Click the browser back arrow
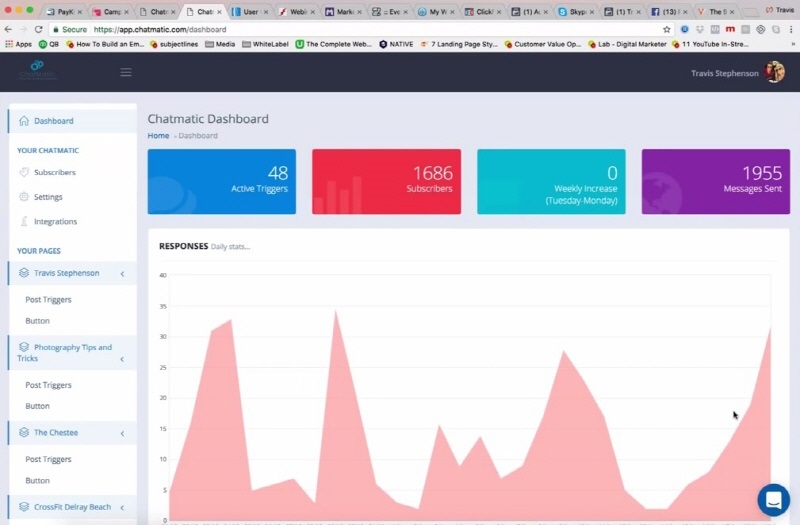The width and height of the screenshot is (800, 525). (x=8, y=30)
